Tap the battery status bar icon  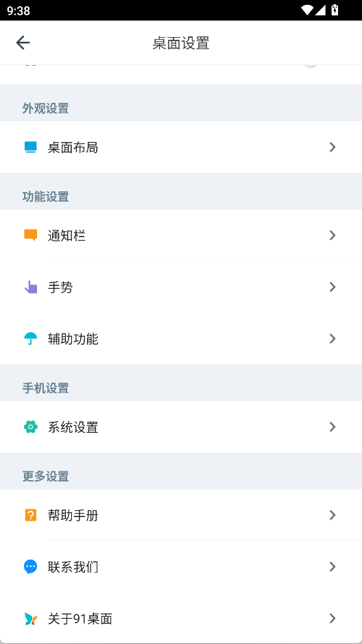(335, 10)
